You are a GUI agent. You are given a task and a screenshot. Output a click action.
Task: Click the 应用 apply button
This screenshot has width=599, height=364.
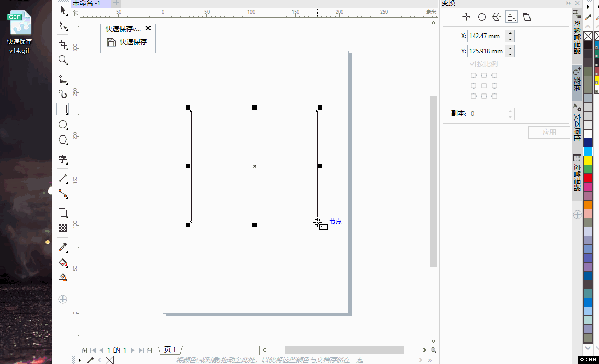coord(549,133)
